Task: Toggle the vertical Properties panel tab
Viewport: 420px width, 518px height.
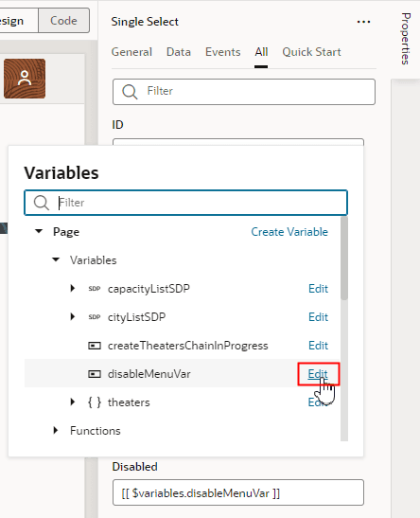Action: click(x=406, y=39)
